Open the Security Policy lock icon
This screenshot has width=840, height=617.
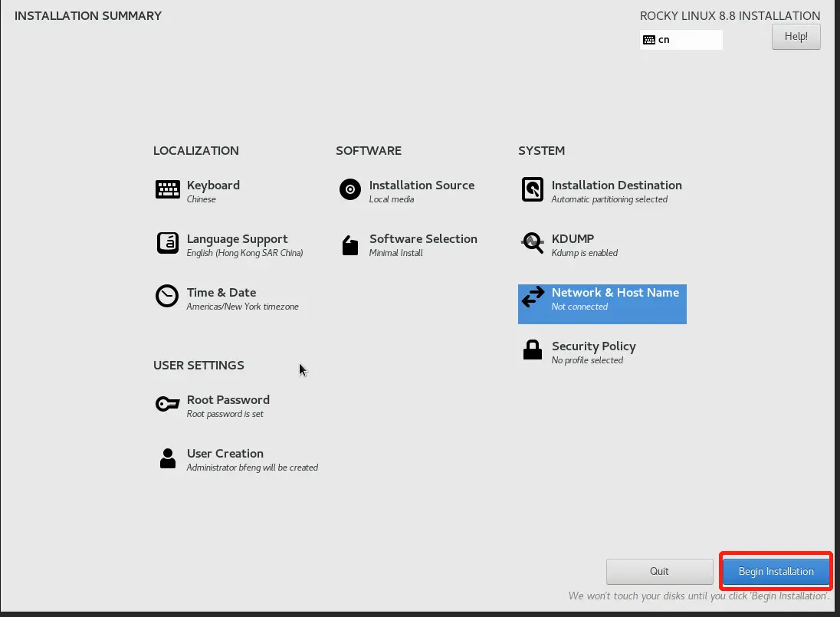pos(533,350)
